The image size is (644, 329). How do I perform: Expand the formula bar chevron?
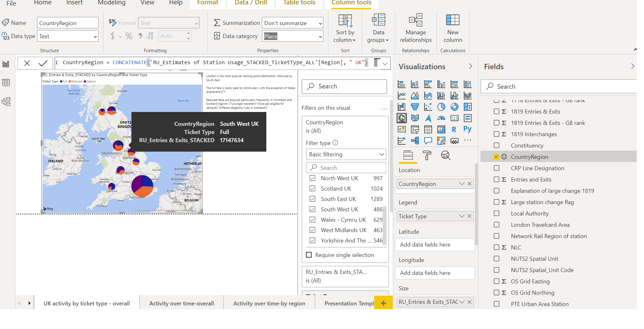click(x=385, y=63)
